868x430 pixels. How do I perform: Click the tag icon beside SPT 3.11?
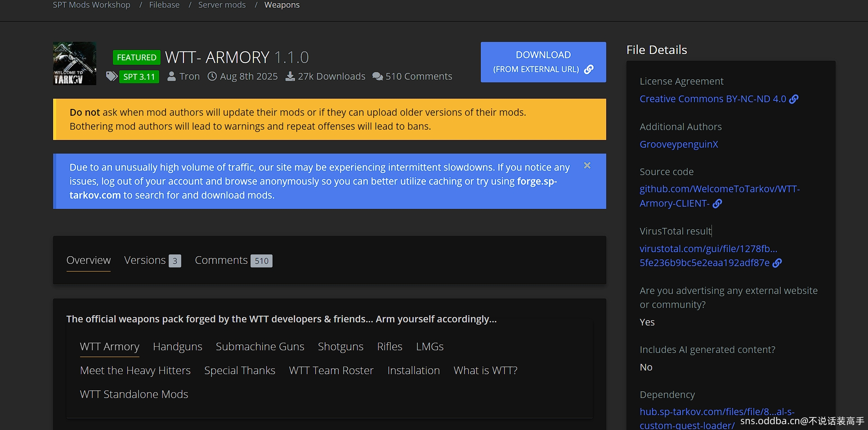pyautogui.click(x=112, y=76)
